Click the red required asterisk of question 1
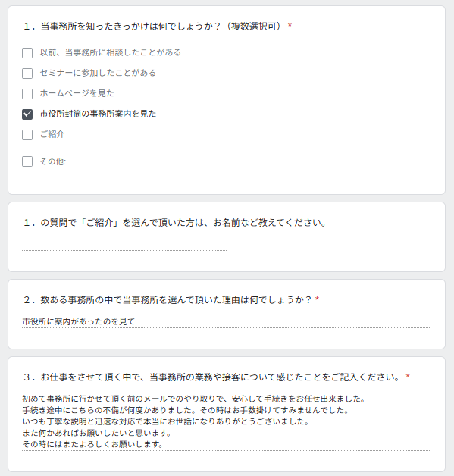 pos(290,26)
